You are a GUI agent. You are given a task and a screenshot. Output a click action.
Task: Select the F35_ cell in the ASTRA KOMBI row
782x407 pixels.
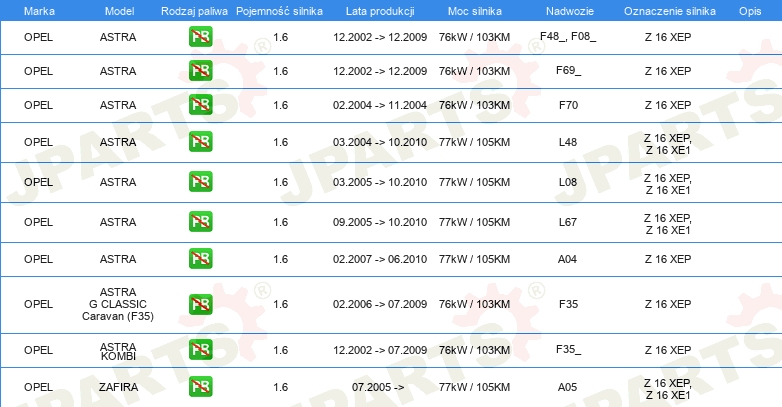(569, 349)
